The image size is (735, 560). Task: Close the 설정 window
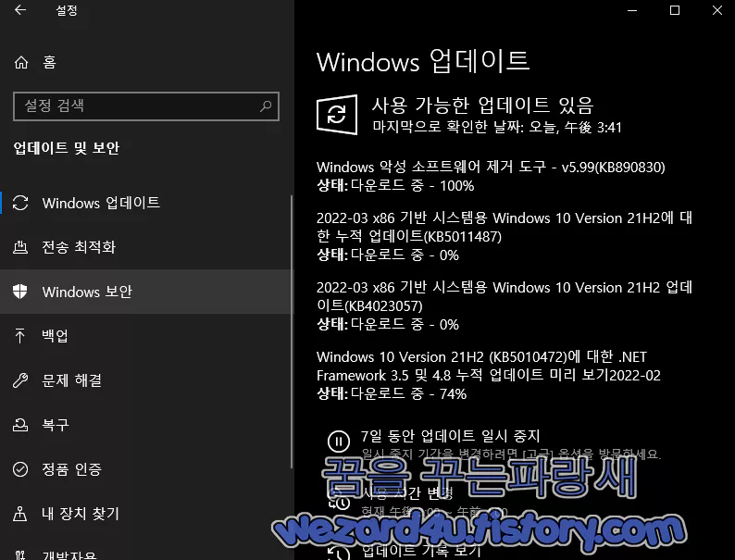[716, 10]
